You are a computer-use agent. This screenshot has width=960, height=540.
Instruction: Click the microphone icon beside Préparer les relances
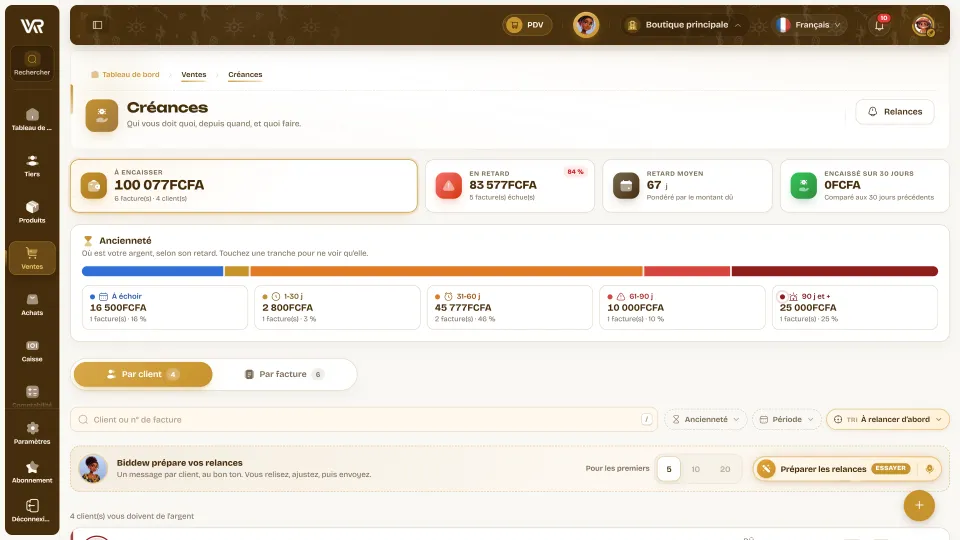929,469
